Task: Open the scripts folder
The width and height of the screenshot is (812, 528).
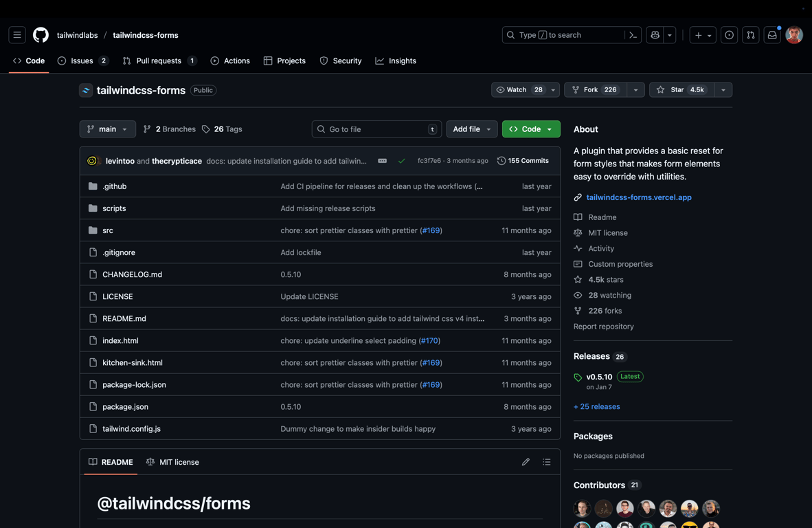Action: [x=114, y=208]
